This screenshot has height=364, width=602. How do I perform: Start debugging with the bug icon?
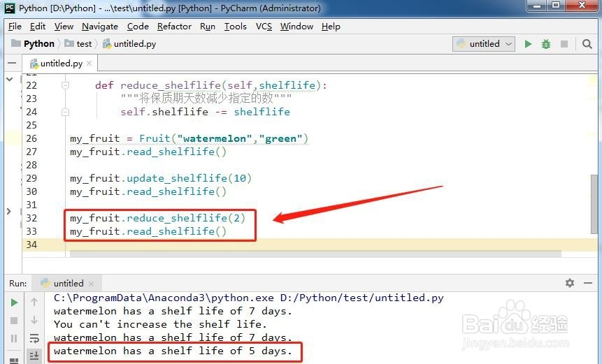coord(545,44)
